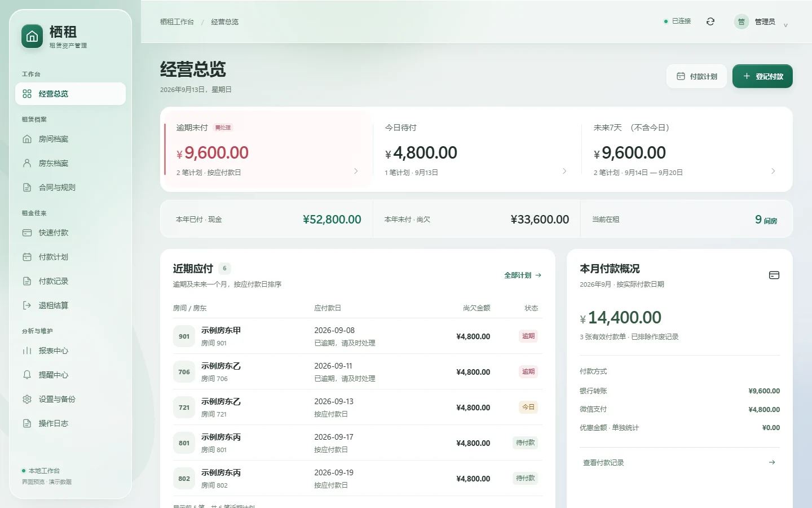Click the 需处理 tag on 逾期未付 card
Screen dimensions: 812x508
223,128
